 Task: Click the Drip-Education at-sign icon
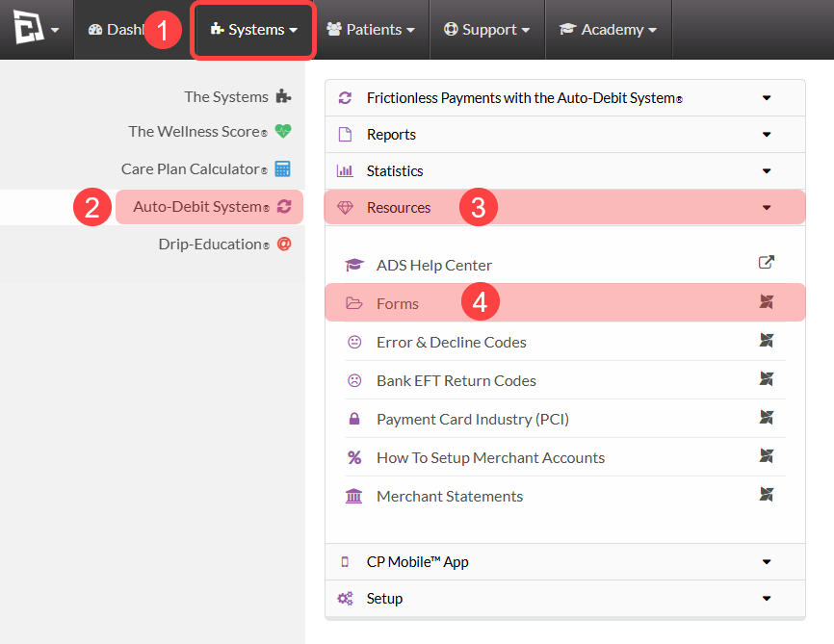pos(284,245)
